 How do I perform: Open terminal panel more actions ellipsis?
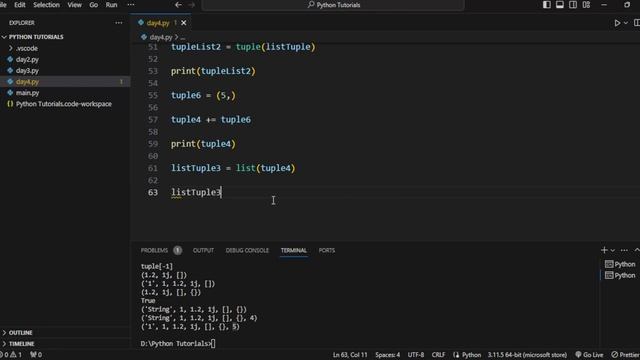coord(624,250)
